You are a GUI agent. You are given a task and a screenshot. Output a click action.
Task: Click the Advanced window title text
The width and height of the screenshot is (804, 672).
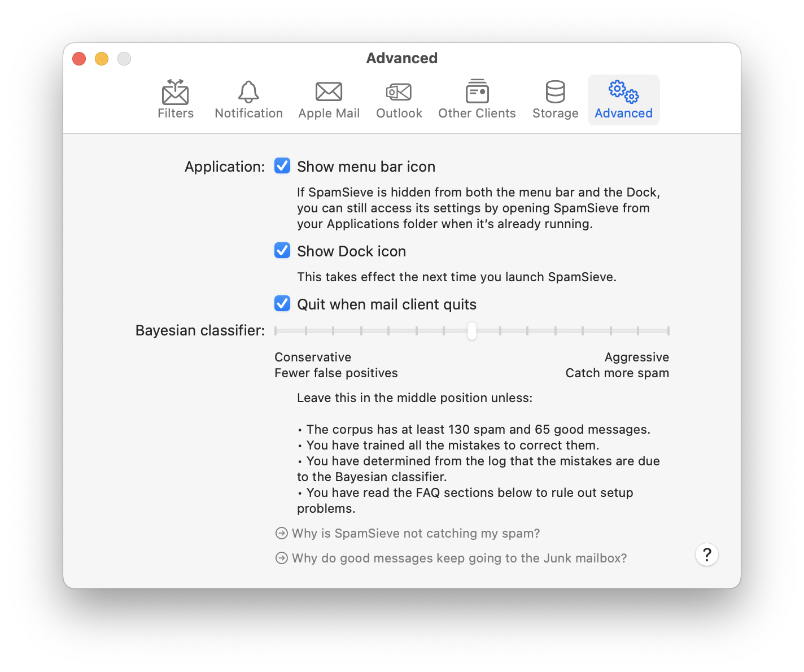[402, 58]
